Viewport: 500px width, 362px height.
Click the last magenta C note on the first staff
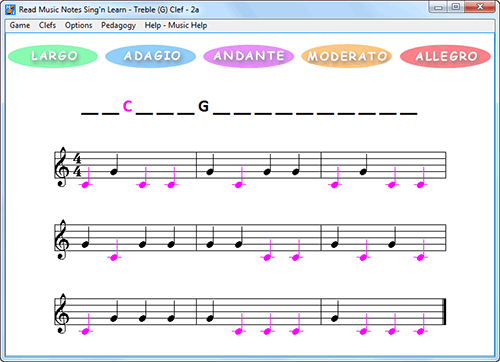coord(421,184)
